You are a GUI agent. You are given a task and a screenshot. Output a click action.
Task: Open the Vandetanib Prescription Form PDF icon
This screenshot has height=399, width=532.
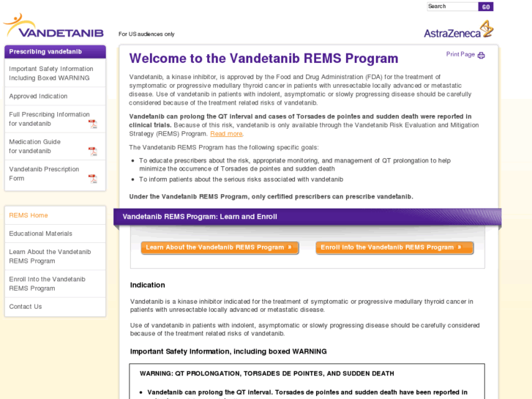[93, 179]
